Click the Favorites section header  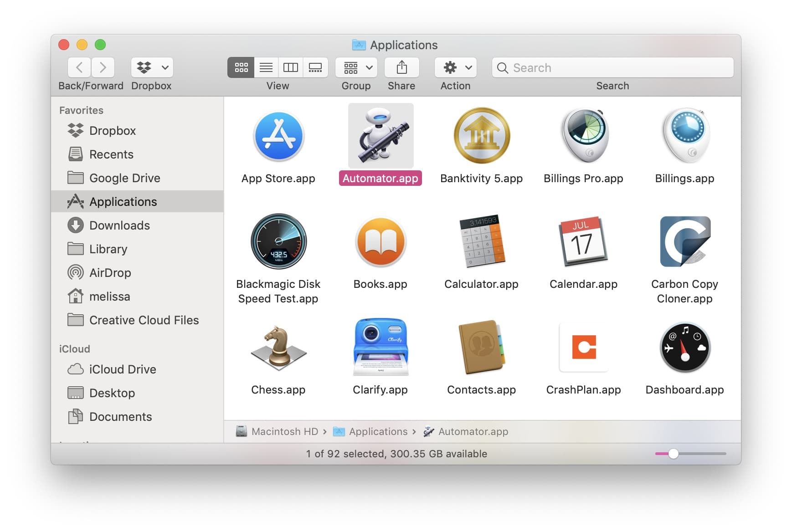point(81,110)
